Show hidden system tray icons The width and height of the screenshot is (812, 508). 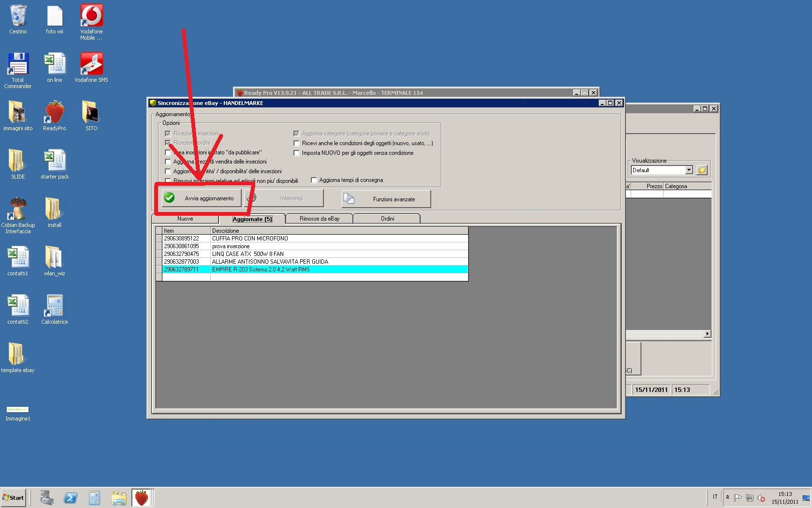click(727, 497)
